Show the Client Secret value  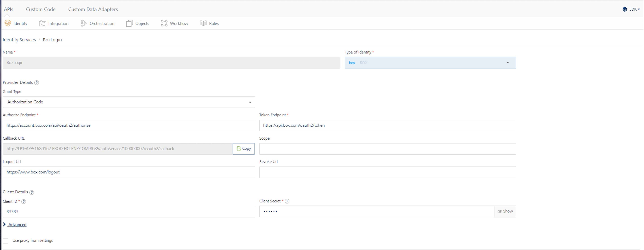coord(505,211)
